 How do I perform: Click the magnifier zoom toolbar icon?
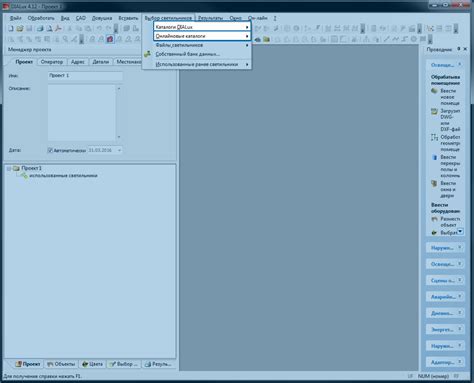65,39
